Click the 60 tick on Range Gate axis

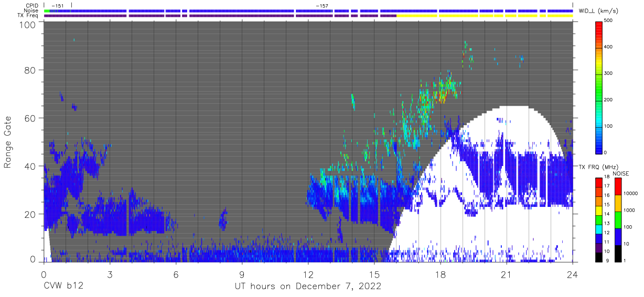click(30, 118)
